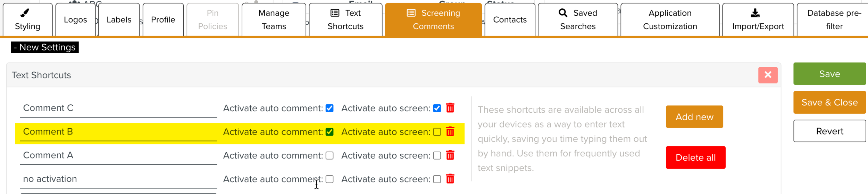This screenshot has width=868, height=194.
Task: Remove Comment A using trash icon
Action: click(450, 155)
